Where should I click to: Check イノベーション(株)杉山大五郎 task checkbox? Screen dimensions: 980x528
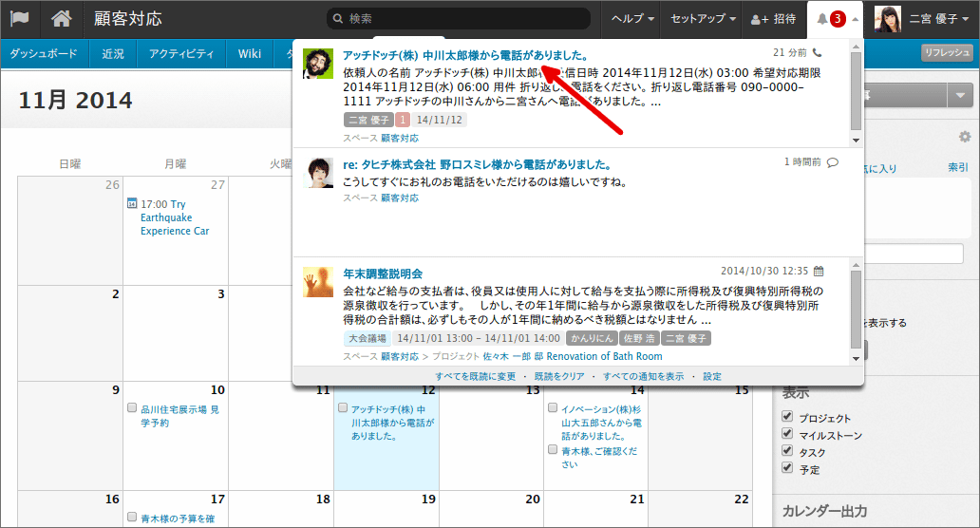tap(553, 408)
